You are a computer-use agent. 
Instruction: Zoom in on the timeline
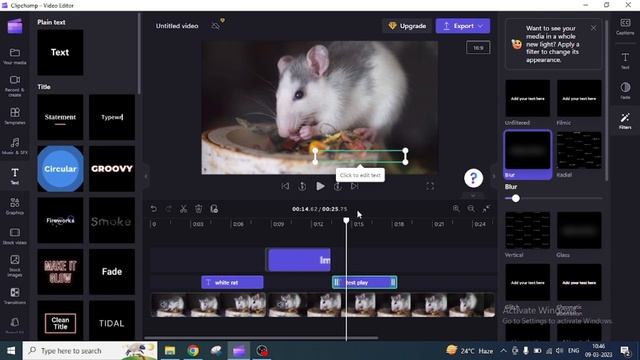pos(456,209)
